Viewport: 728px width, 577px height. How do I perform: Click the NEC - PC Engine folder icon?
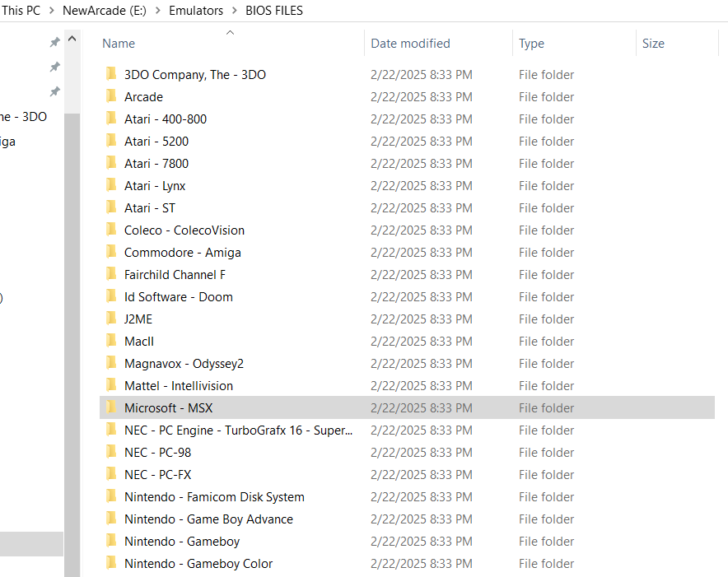[111, 430]
